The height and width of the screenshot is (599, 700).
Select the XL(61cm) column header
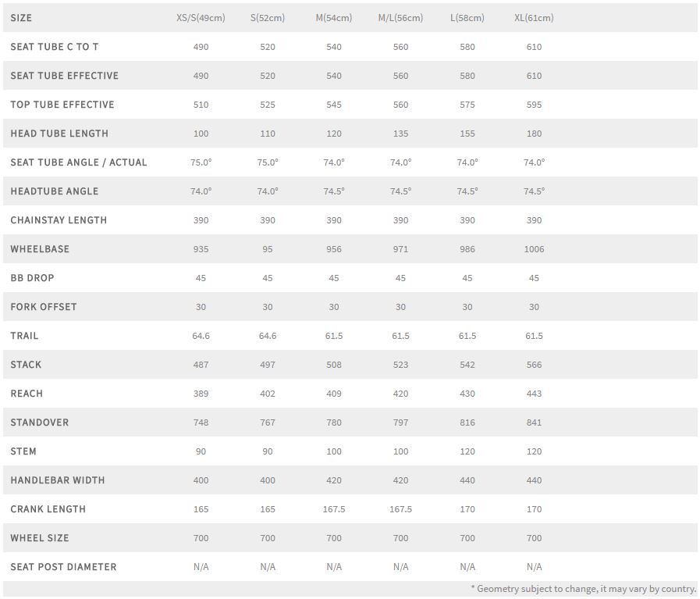point(534,18)
